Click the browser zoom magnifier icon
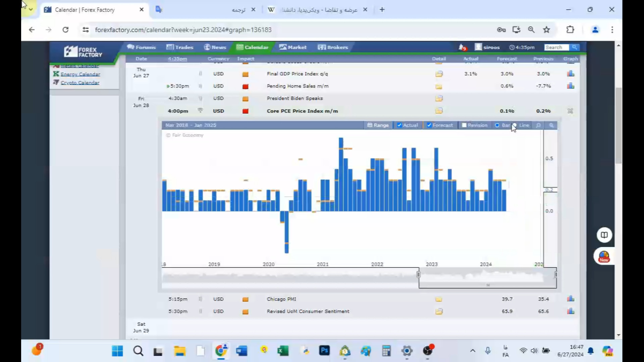The width and height of the screenshot is (644, 362). click(531, 29)
